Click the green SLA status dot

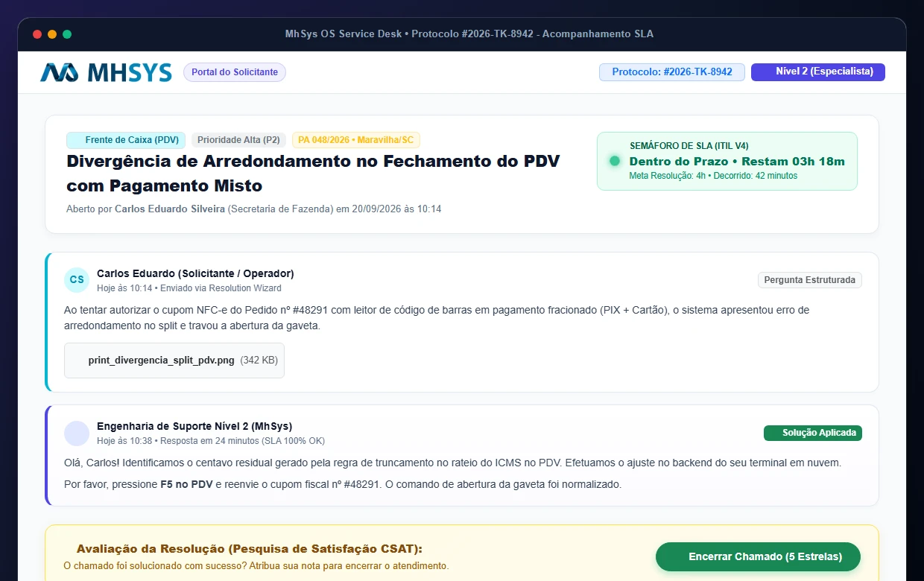615,161
